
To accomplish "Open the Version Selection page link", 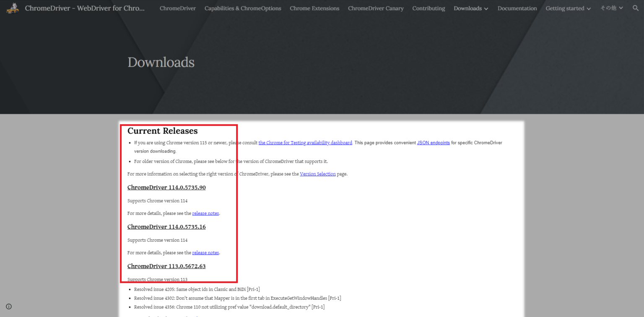I will (x=317, y=174).
